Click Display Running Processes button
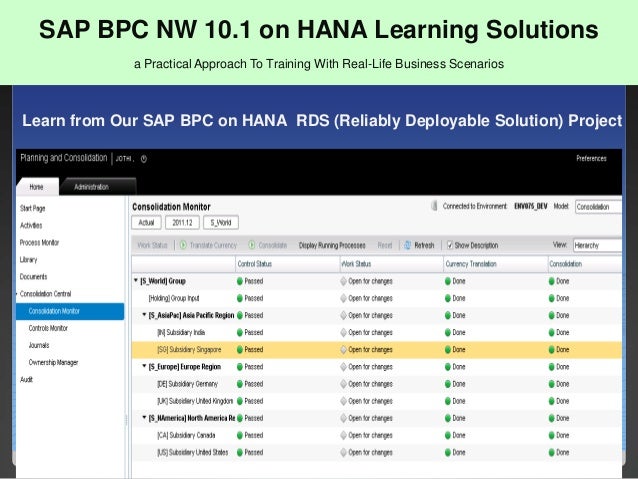Image resolution: width=638 pixels, height=479 pixels. [332, 245]
